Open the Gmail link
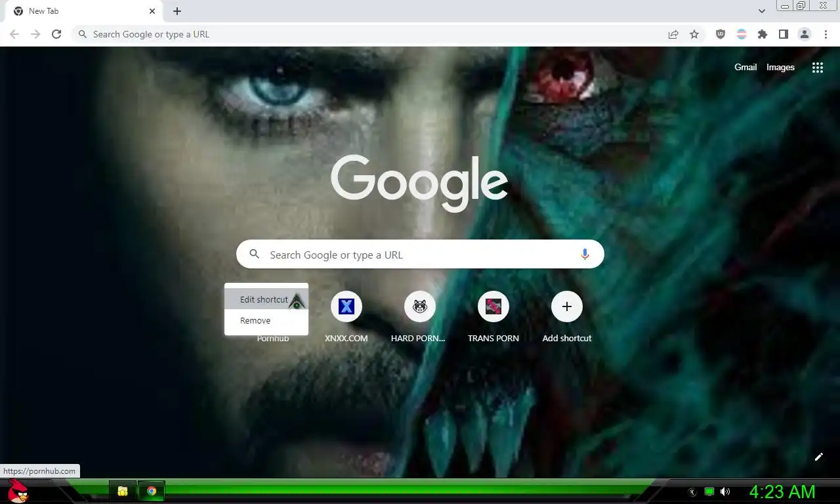The width and height of the screenshot is (840, 504). coord(745,67)
